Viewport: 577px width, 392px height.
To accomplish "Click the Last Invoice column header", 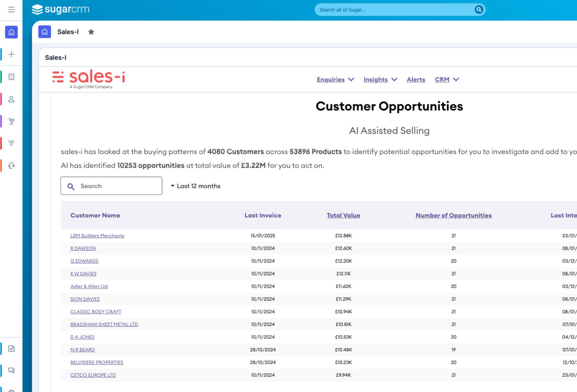I will point(263,215).
